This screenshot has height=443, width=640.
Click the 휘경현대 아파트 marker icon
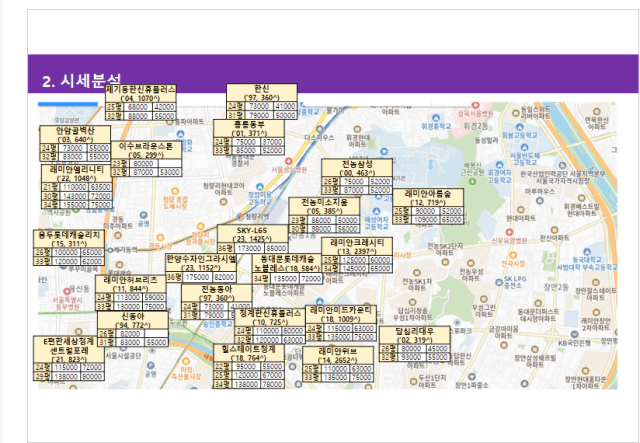click(358, 129)
